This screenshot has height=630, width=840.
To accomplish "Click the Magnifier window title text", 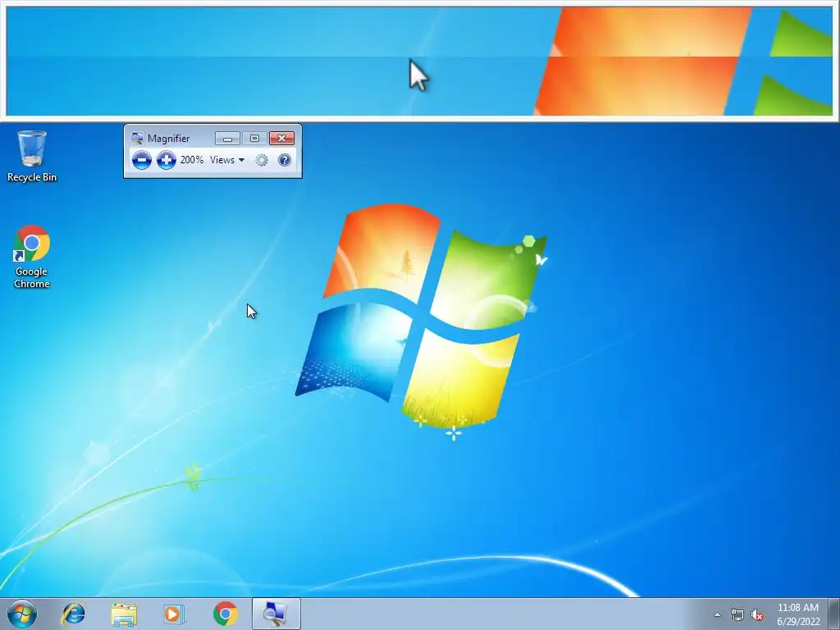I will (168, 138).
